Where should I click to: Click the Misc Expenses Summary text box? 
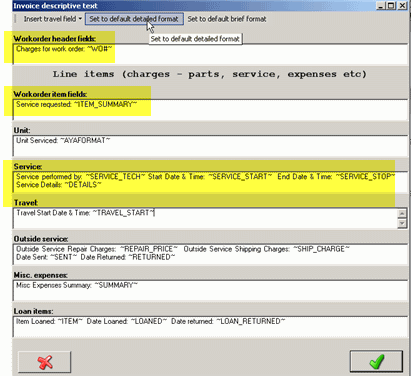[210, 290]
